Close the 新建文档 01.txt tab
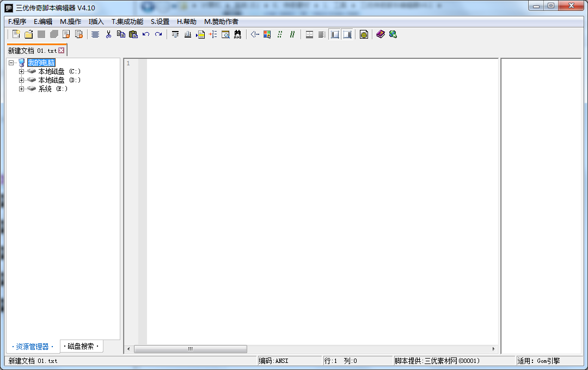This screenshot has width=588, height=370. [x=62, y=50]
